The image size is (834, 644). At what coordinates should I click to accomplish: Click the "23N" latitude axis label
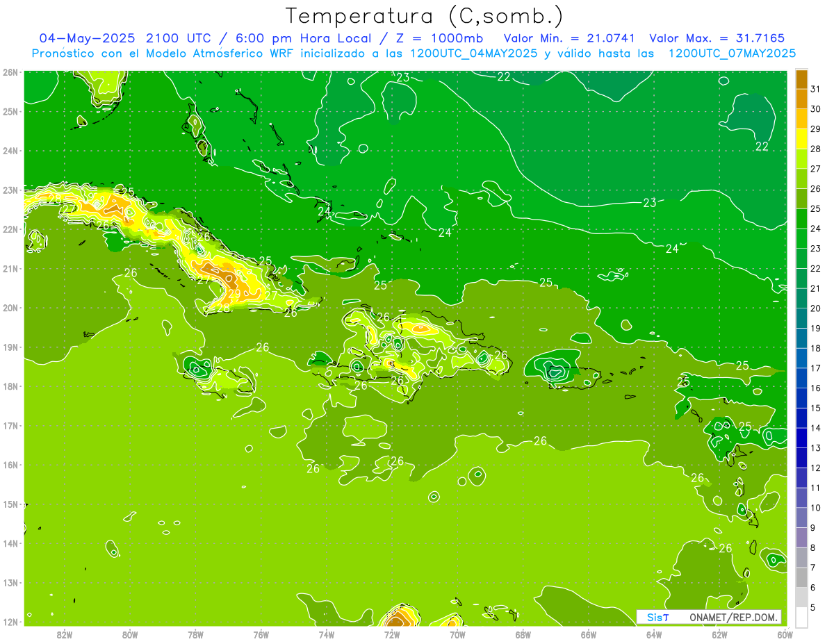10,190
